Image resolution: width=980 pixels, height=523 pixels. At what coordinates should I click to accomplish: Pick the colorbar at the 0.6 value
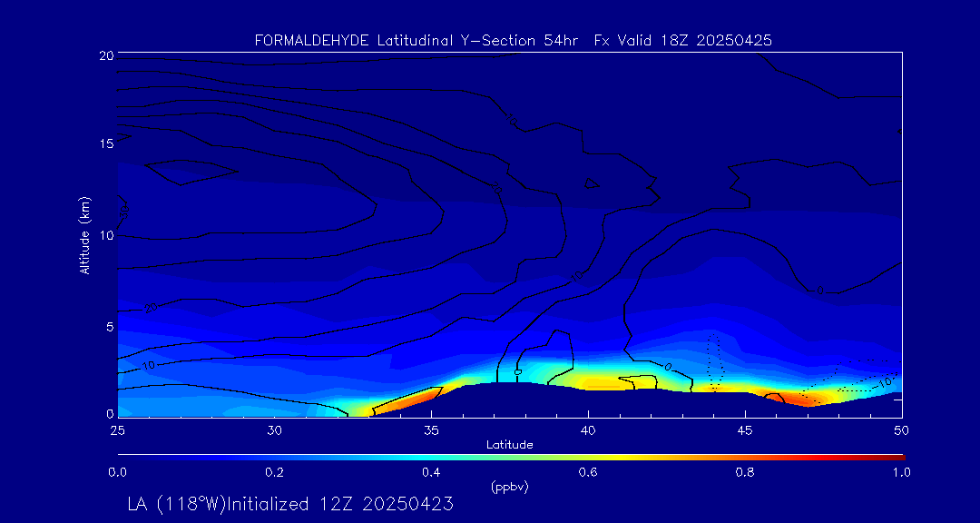tap(589, 456)
